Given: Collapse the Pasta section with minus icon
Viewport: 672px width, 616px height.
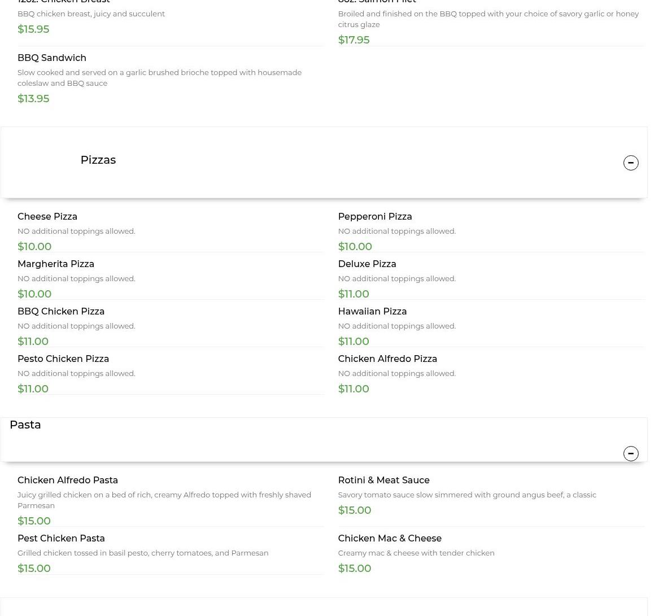Looking at the screenshot, I should point(630,453).
